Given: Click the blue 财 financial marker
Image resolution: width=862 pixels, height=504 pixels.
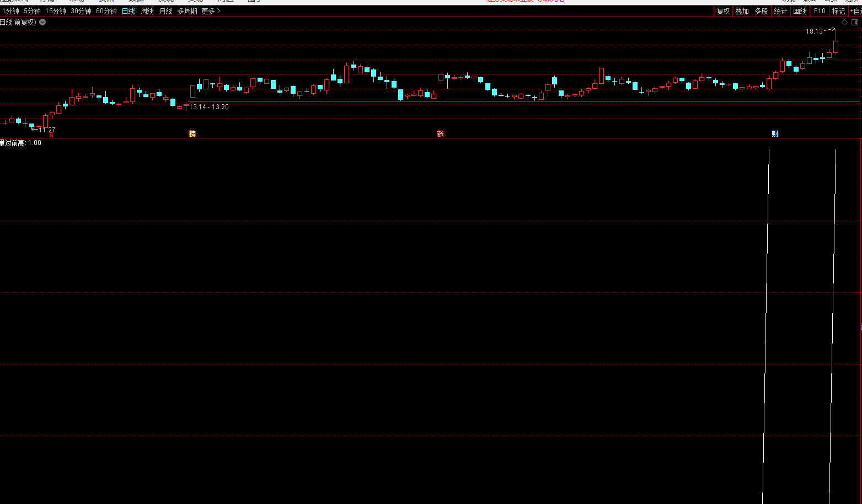Looking at the screenshot, I should click(x=775, y=133).
